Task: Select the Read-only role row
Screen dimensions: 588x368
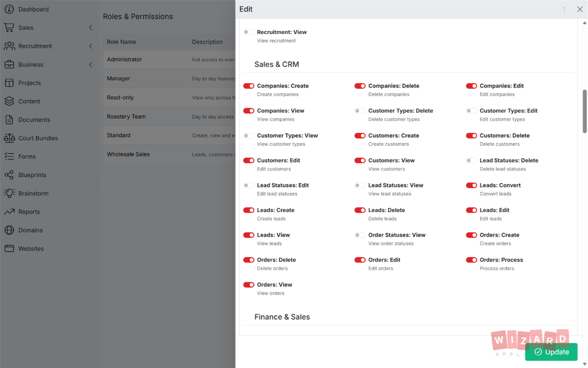Action: pyautogui.click(x=169, y=98)
